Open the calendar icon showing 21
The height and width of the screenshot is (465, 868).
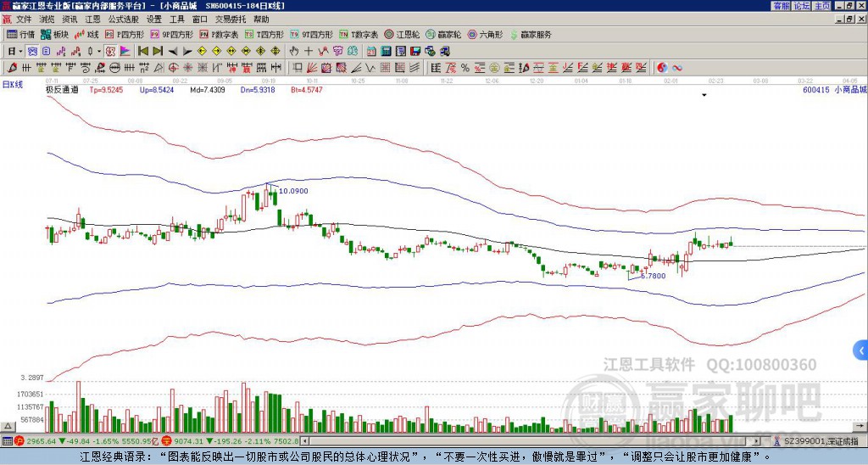tap(371, 52)
